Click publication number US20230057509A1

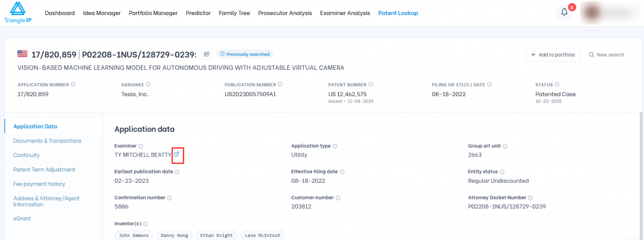point(250,94)
